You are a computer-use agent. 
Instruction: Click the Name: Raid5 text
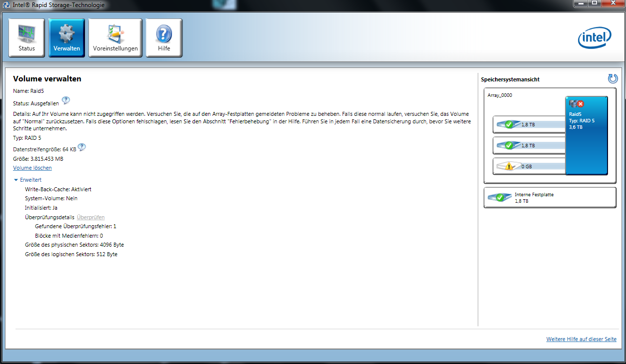(x=29, y=91)
